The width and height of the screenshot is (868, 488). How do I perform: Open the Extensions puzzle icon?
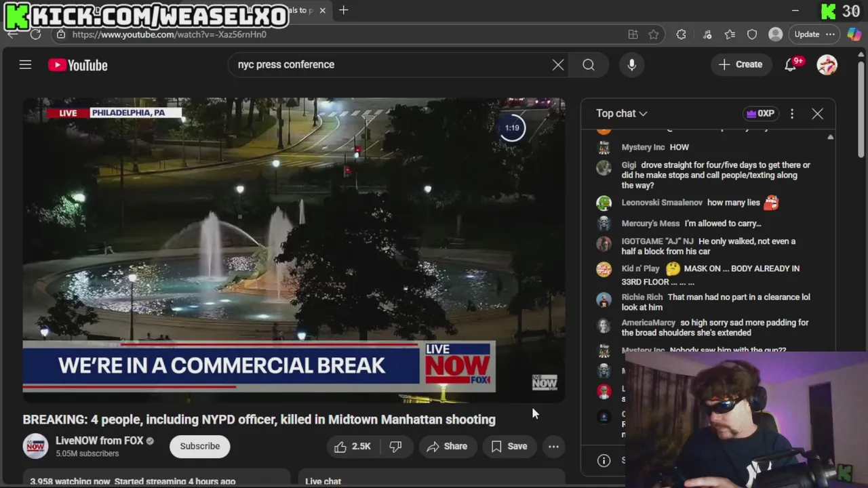(x=681, y=35)
